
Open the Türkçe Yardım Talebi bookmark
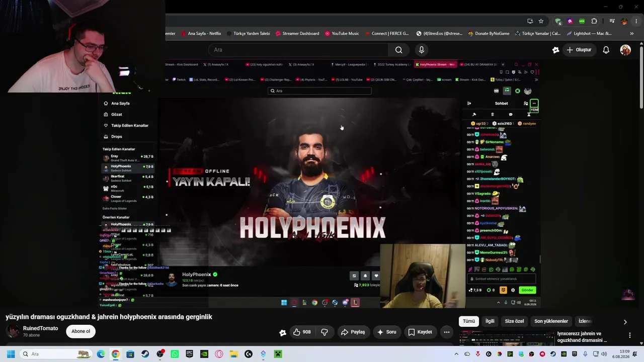coord(249,34)
